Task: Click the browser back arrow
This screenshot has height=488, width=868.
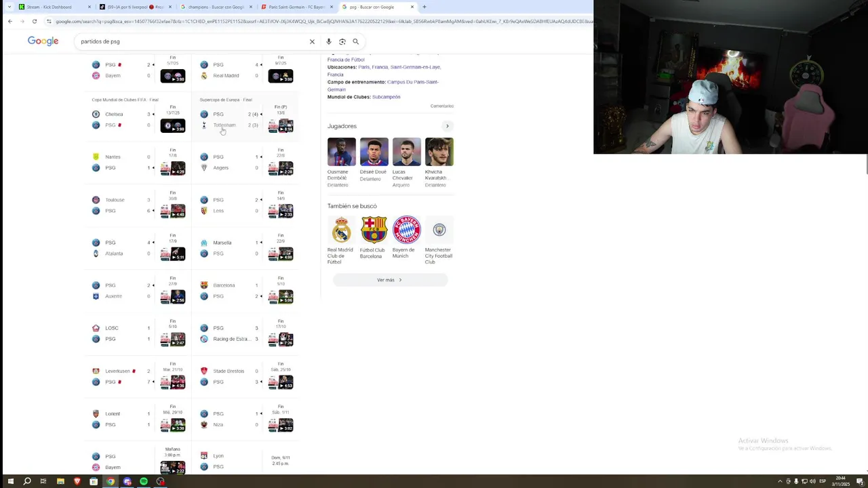Action: 10,21
